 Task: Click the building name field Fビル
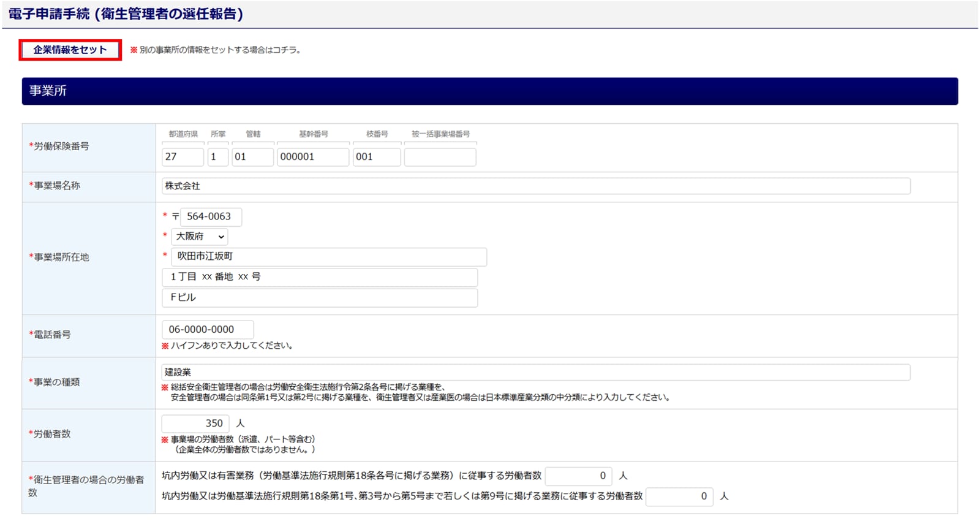click(x=319, y=298)
